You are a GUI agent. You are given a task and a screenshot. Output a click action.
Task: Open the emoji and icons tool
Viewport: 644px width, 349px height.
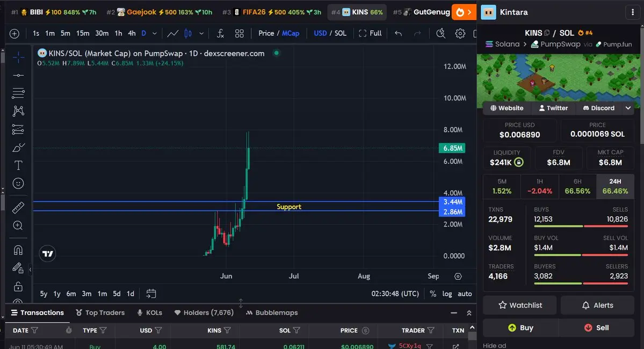click(18, 184)
